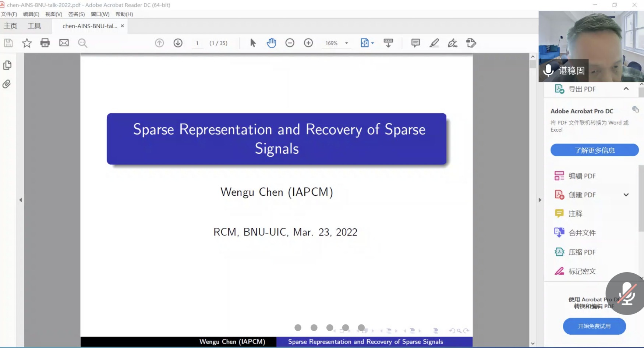Select the Hand pan tool
Screen dimensions: 644x348
[271, 43]
